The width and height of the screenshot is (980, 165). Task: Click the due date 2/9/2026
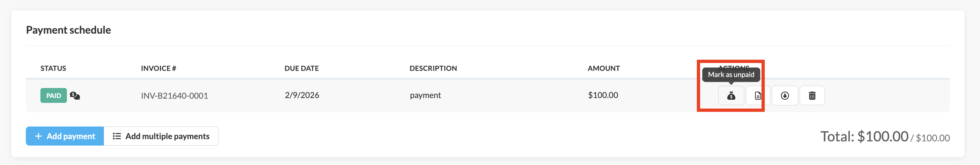pyautogui.click(x=302, y=95)
